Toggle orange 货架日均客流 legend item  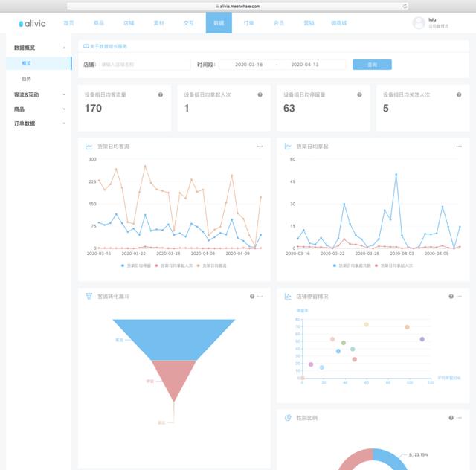tap(211, 265)
